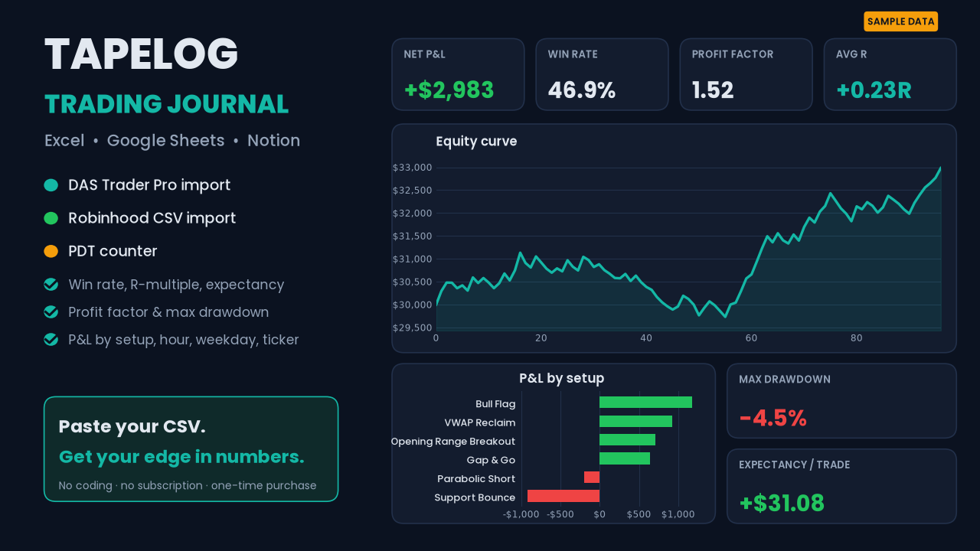Image resolution: width=980 pixels, height=551 pixels.
Task: Click checkmark icon next to Profit factor line
Action: pyautogui.click(x=51, y=312)
